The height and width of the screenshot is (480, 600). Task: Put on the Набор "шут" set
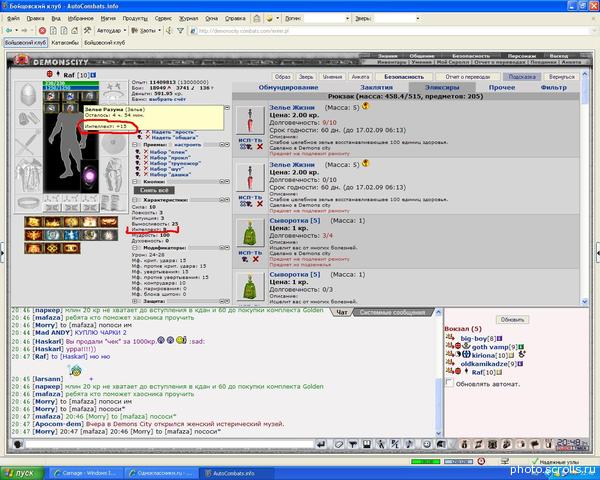click(x=168, y=169)
